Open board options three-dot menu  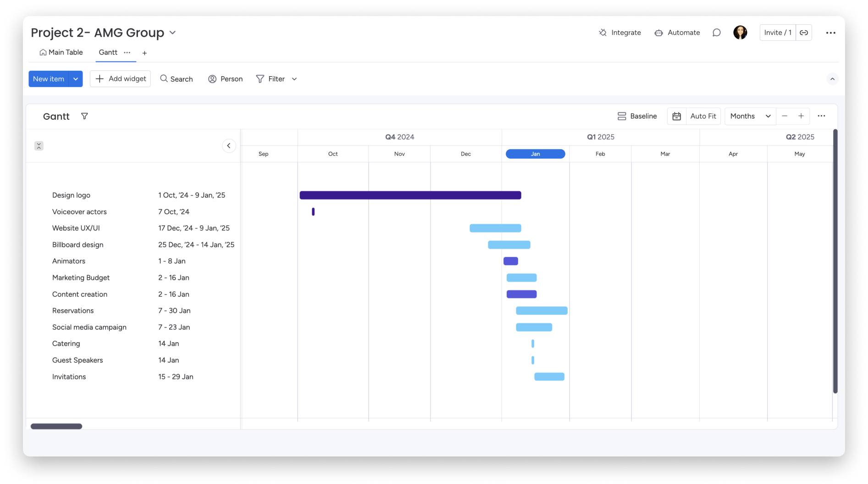point(830,33)
